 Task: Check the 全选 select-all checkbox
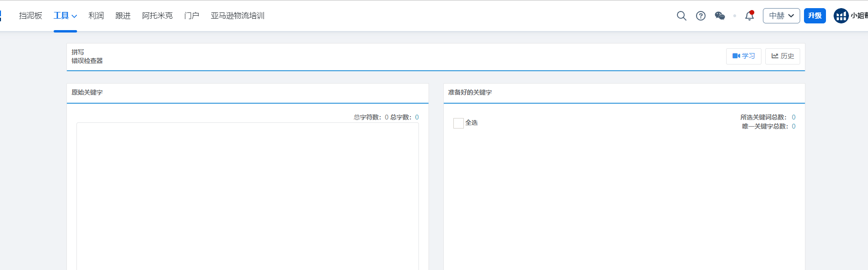(x=458, y=123)
